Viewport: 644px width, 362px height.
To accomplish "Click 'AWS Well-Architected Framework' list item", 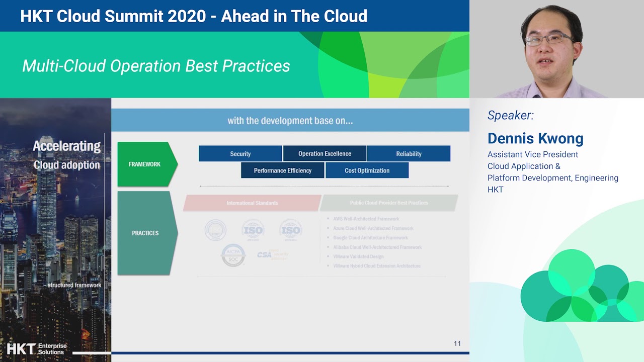I will pos(366,219).
